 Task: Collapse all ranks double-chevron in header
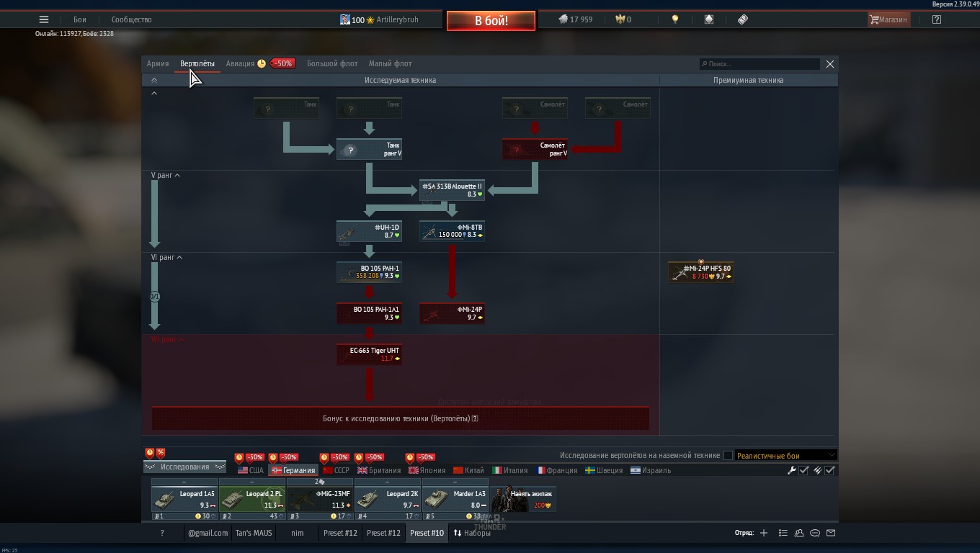(153, 81)
